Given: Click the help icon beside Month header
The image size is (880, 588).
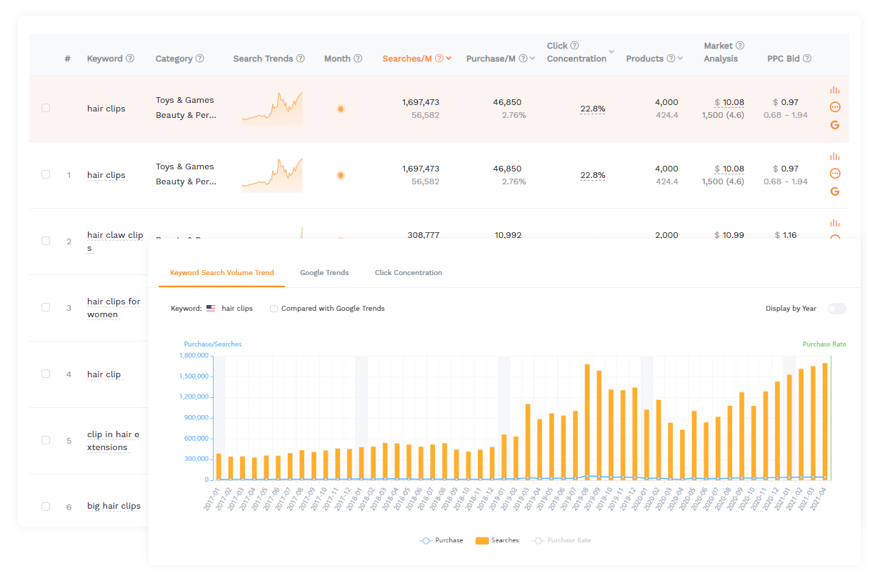Looking at the screenshot, I should pos(358,59).
